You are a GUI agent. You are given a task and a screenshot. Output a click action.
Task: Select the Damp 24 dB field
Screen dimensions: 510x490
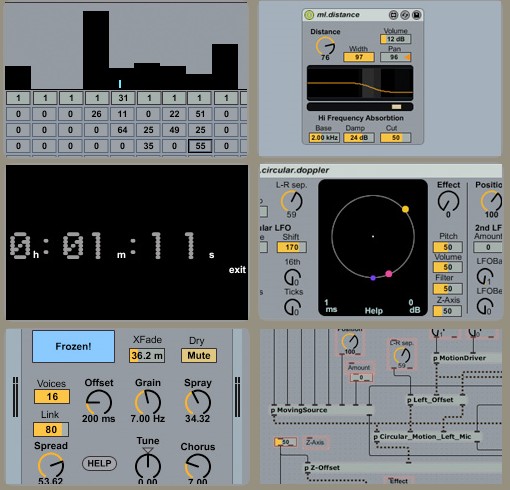click(x=359, y=138)
